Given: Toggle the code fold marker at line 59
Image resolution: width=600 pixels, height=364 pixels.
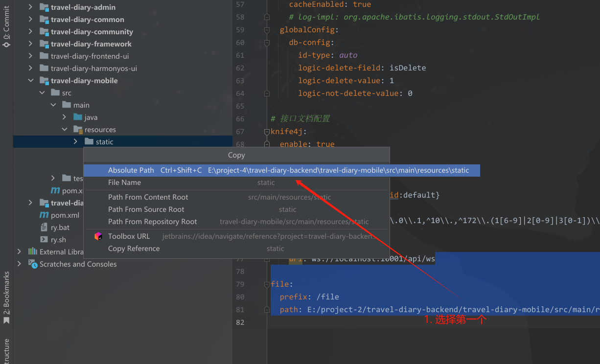Looking at the screenshot, I should tap(267, 30).
